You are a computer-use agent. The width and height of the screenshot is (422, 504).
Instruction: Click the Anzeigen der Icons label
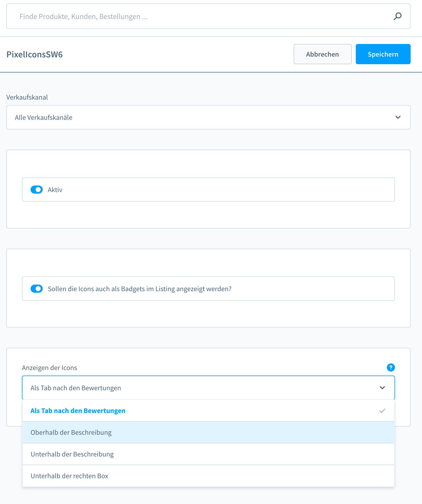click(x=50, y=368)
